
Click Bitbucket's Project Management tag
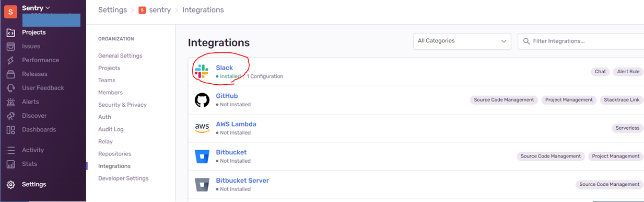615,156
